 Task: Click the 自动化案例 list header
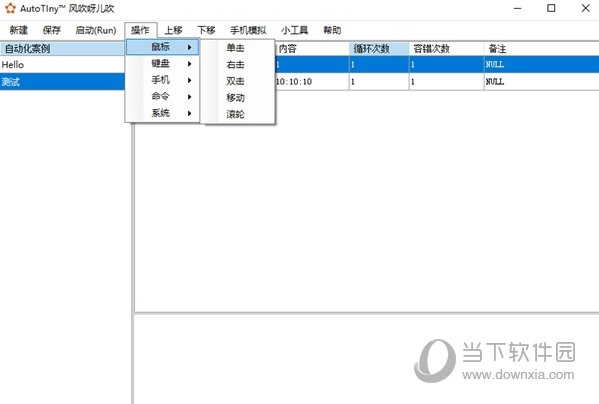tap(62, 49)
